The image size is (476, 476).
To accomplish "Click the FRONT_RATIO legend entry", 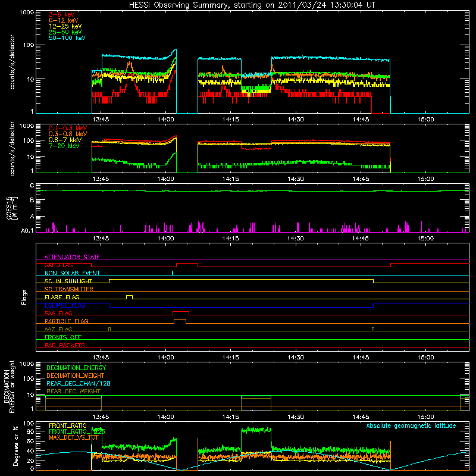I will pos(68,425).
